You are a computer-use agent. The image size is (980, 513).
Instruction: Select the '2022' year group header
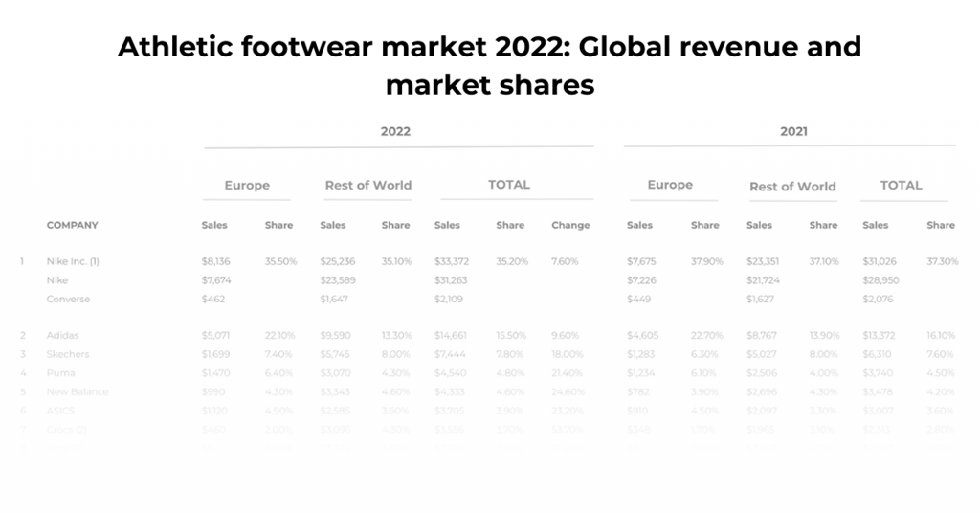coord(395,131)
